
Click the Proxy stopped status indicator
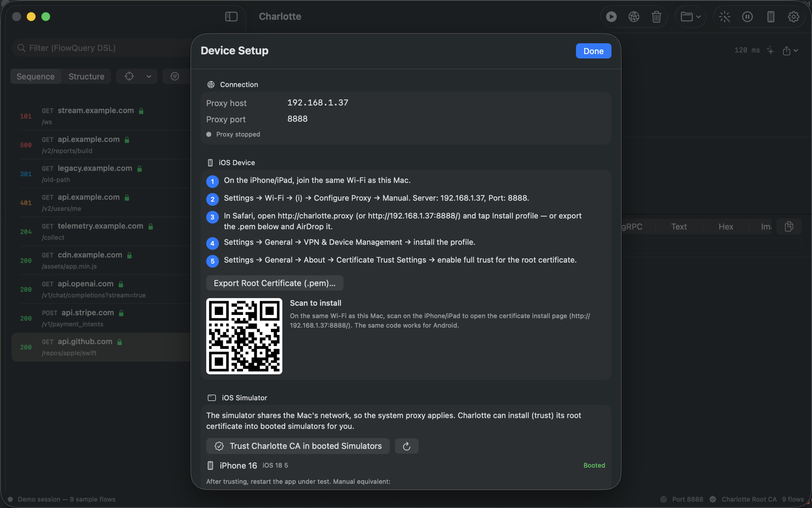[x=233, y=134]
